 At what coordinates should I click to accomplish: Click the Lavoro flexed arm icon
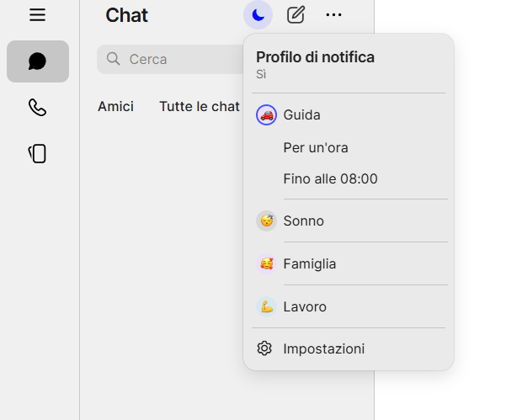pos(266,307)
